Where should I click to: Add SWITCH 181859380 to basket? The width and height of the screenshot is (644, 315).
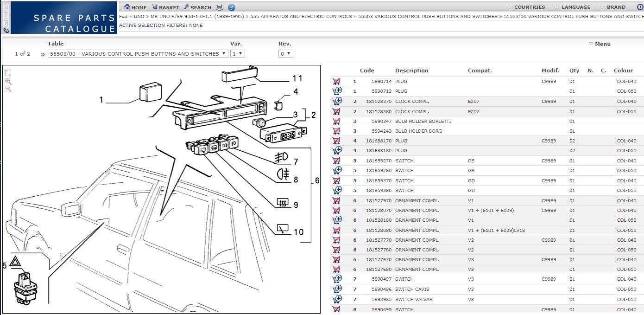coord(337,190)
